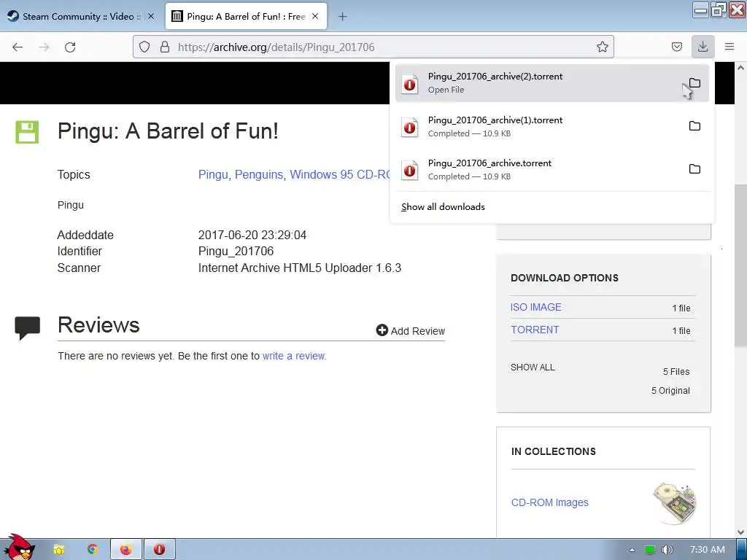Click Show all downloads
The height and width of the screenshot is (560, 747).
point(443,206)
